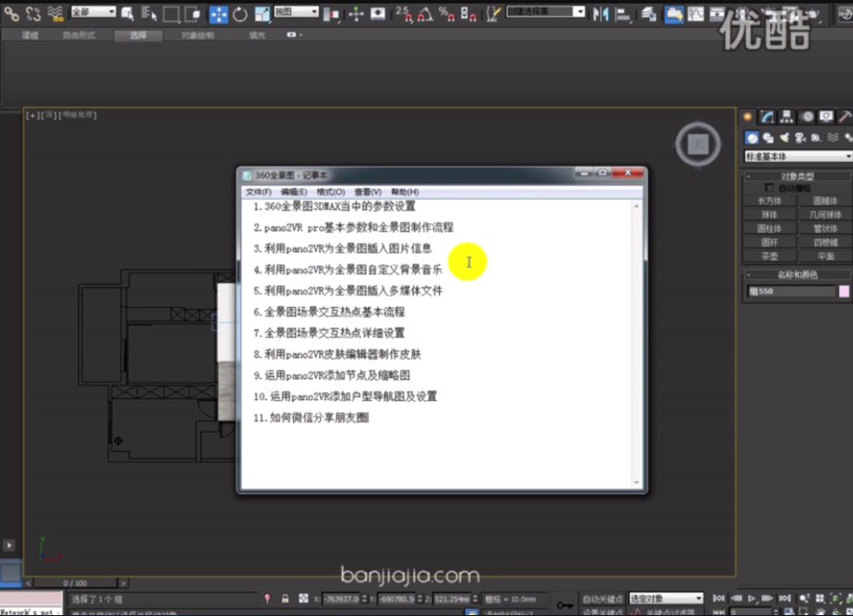This screenshot has width=853, height=616.
Task: Toggle keyboard shortcut override icon
Action: point(378,14)
